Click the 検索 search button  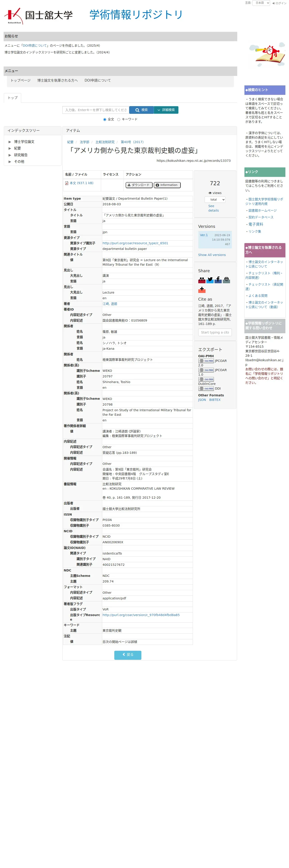(141, 110)
